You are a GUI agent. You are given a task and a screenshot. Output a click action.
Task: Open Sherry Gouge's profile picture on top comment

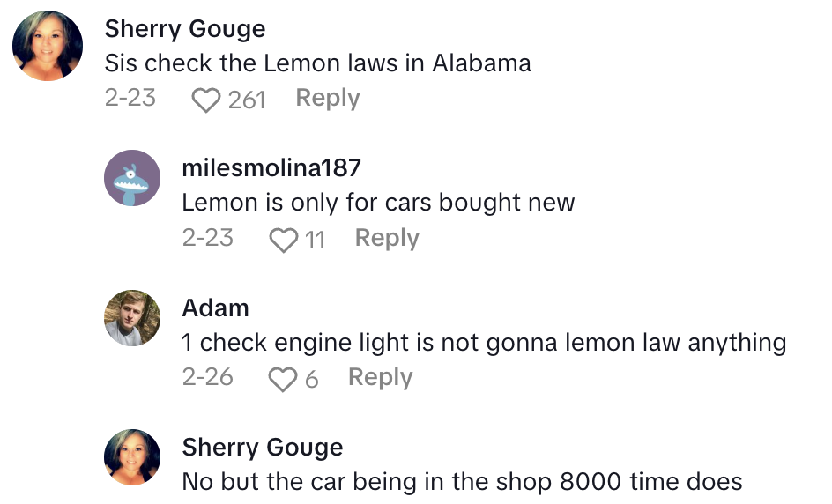48,46
